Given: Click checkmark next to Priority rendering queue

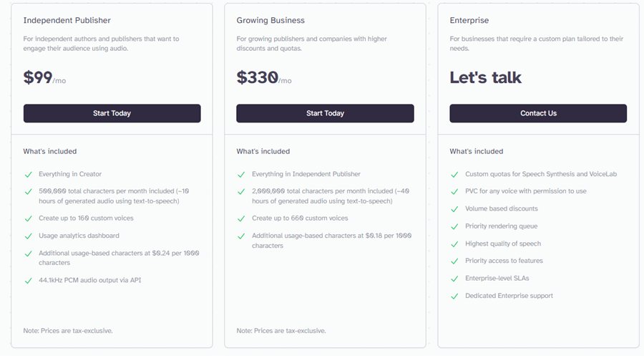Looking at the screenshot, I should pyautogui.click(x=454, y=227).
